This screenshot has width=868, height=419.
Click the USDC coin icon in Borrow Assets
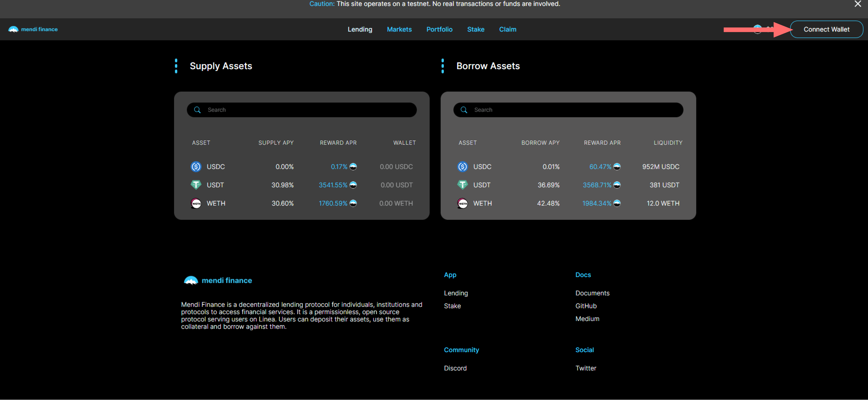point(463,167)
